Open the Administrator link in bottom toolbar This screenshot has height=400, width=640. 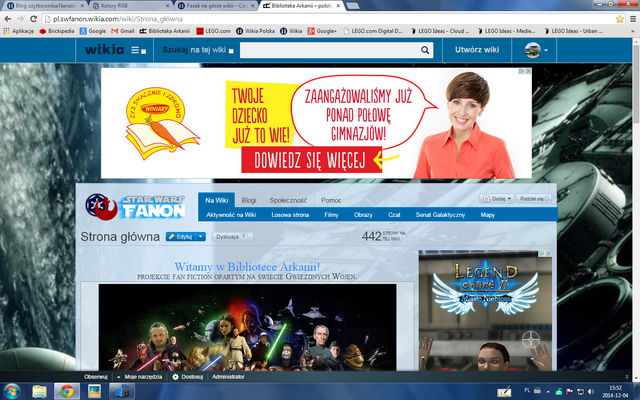(228, 377)
